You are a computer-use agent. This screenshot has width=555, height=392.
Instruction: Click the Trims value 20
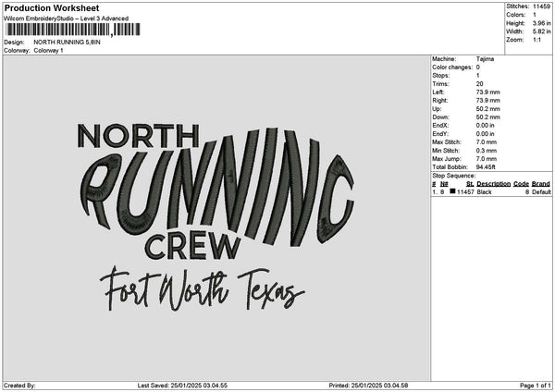(x=479, y=84)
